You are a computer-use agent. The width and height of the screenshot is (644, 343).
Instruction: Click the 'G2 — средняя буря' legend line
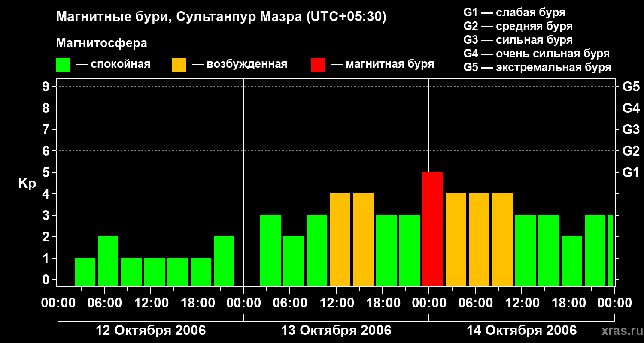click(518, 26)
